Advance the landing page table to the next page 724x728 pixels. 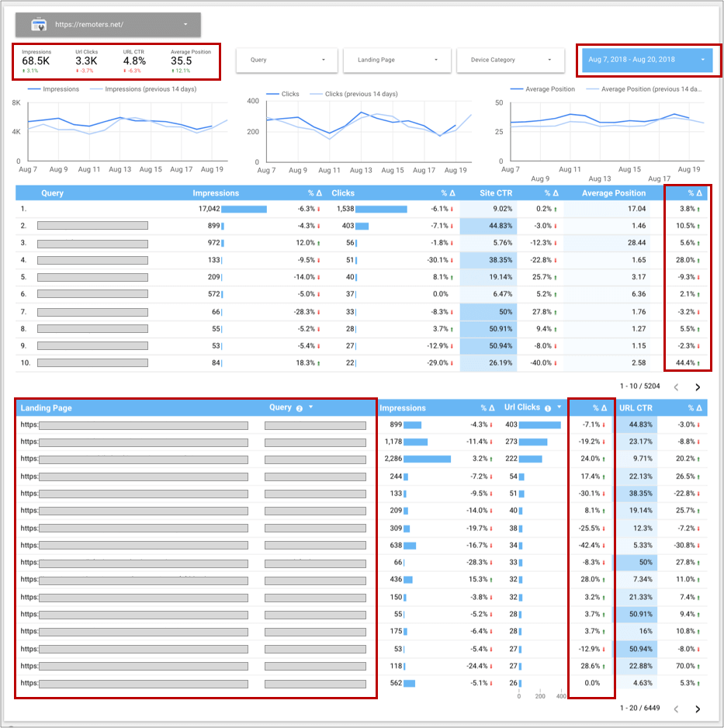coord(699,709)
